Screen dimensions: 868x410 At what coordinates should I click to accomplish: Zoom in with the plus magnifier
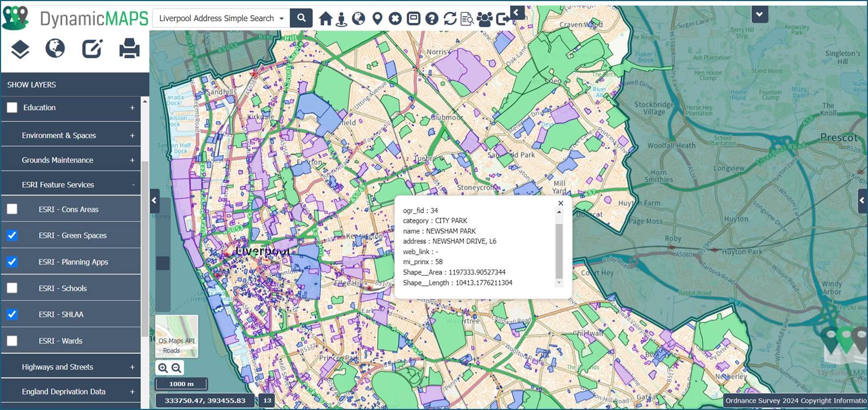coord(163,368)
